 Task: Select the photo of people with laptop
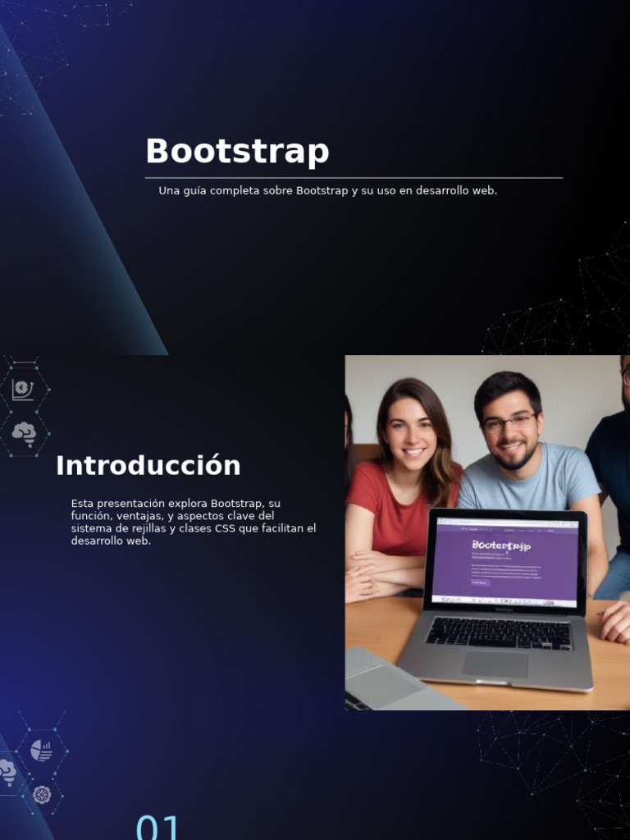487,532
